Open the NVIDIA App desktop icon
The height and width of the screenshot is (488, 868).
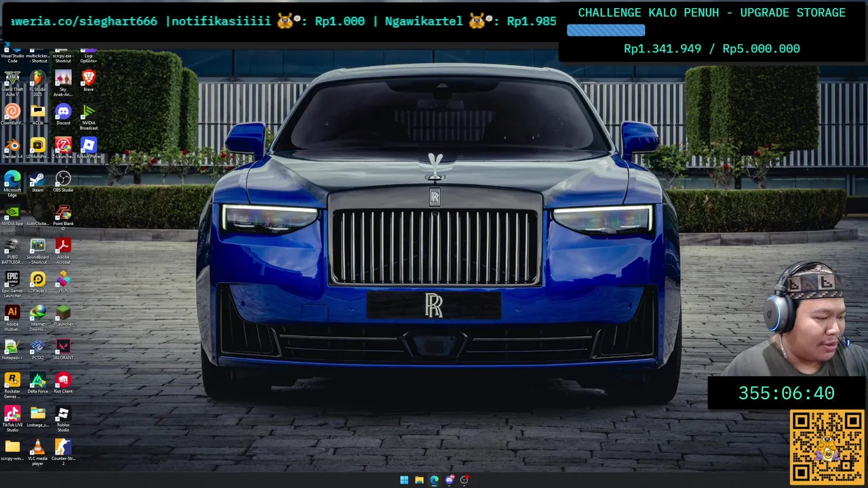click(x=12, y=215)
